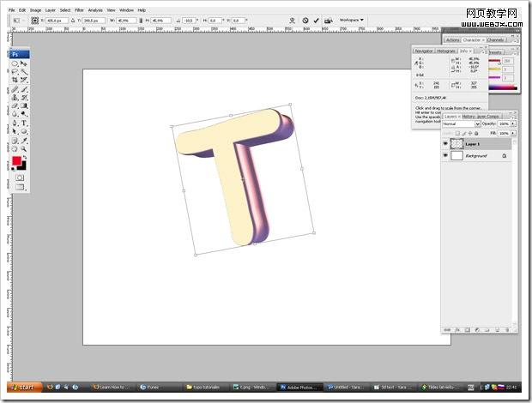Select the Pen tool
Screen dimensions: 532x403
coord(15,123)
